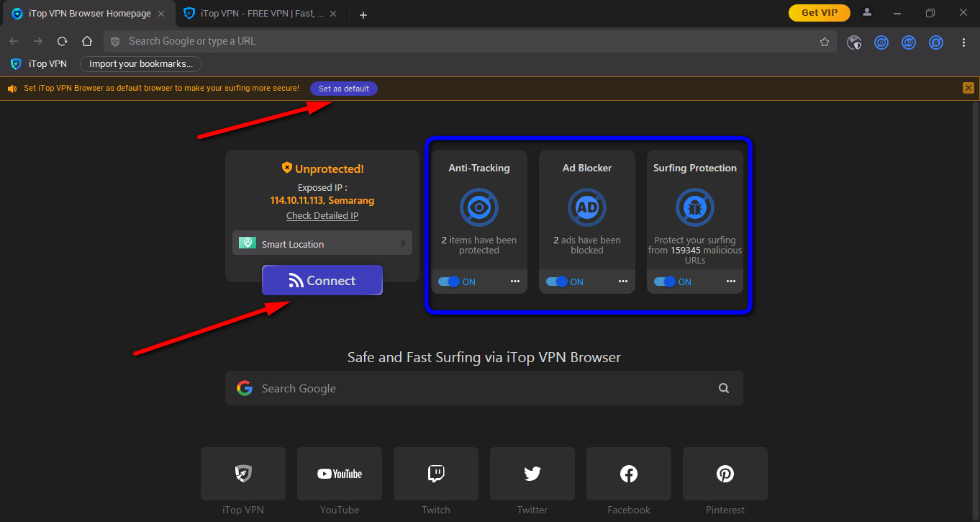Image resolution: width=980 pixels, height=522 pixels.
Task: Reload the current page
Action: tap(63, 42)
